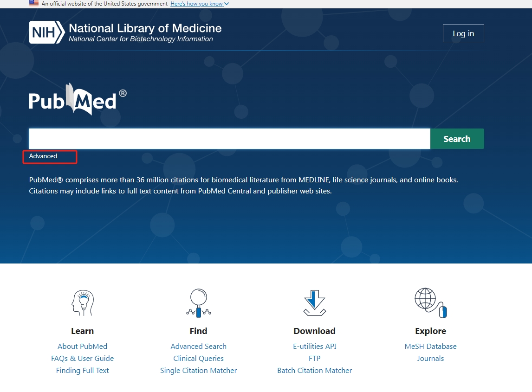Click the Find heading
Image resolution: width=532 pixels, height=392 pixels.
pos(199,331)
